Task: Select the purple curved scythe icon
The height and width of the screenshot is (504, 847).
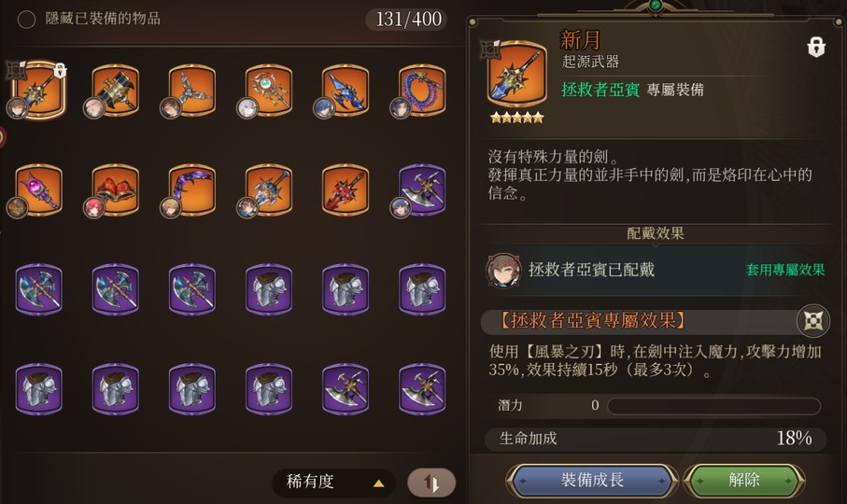Action: [x=192, y=190]
